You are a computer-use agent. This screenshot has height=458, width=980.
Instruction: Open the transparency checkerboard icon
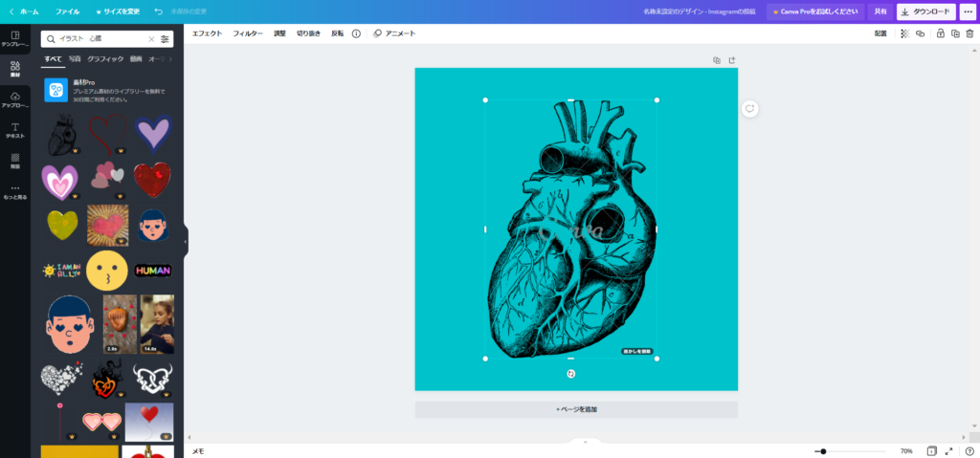[904, 33]
